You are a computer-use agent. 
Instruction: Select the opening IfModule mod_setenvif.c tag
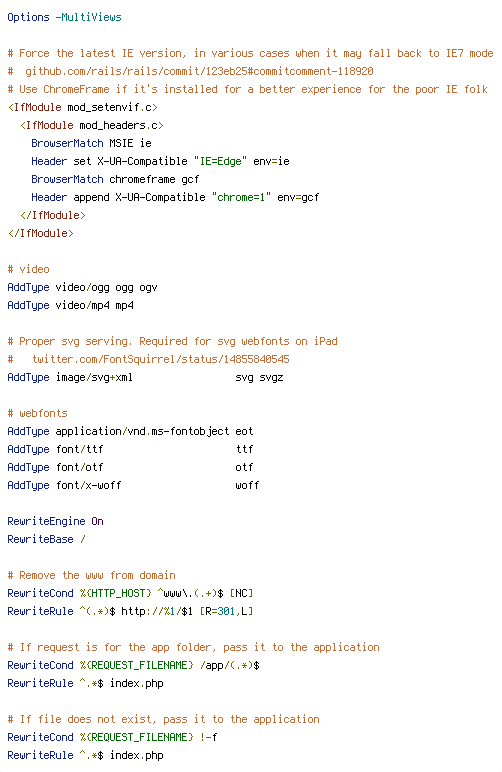pyautogui.click(x=83, y=107)
